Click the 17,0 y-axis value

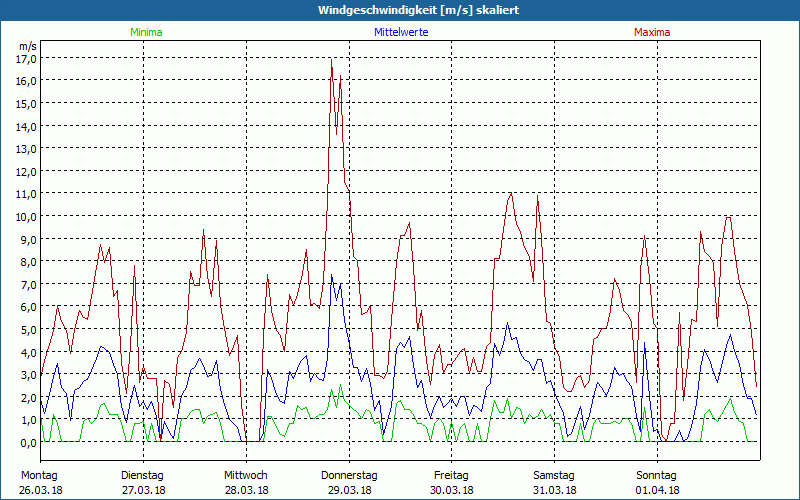point(29,59)
